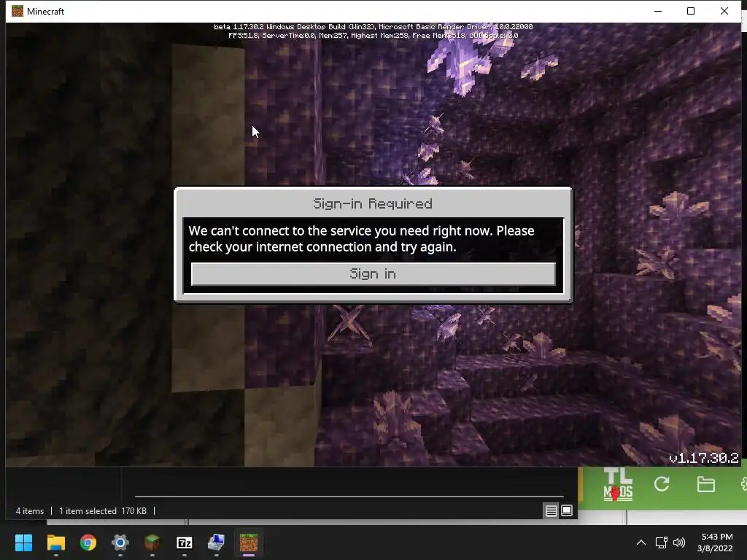Screen dimensions: 747x560
Task: Open Settings gear icon on the taskbar
Action: [120, 542]
